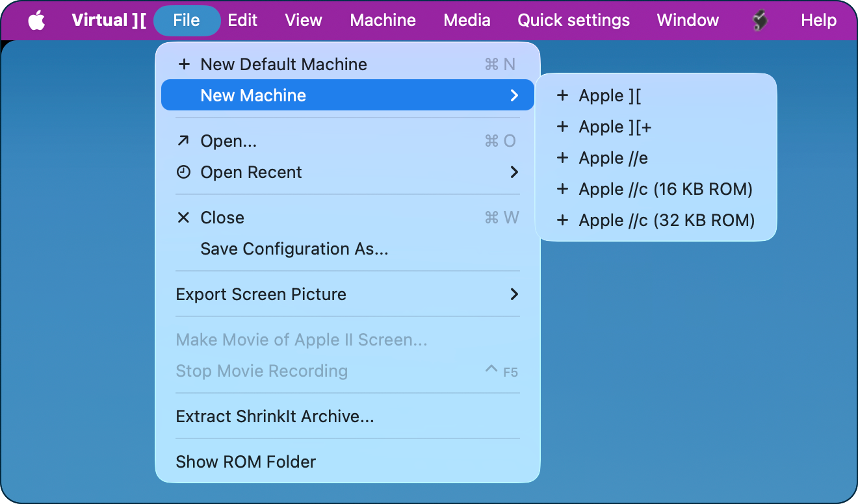Click the script menu icon near Help
The height and width of the screenshot is (504, 858).
point(760,21)
